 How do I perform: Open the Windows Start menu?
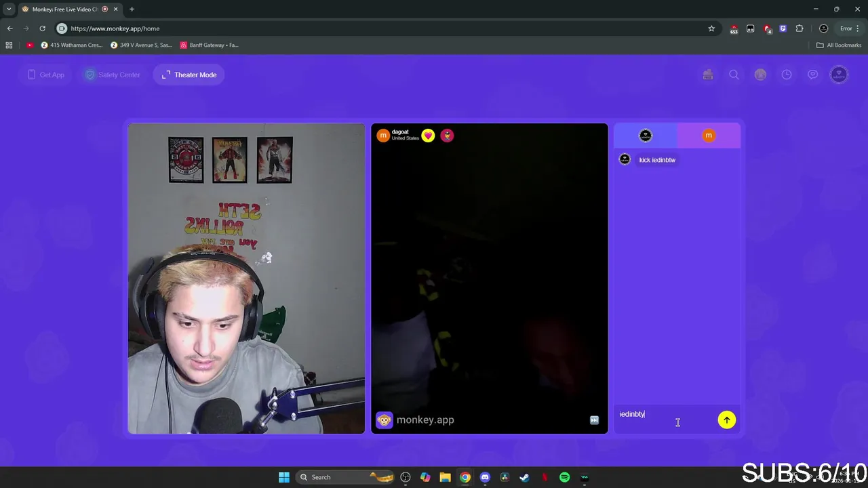[284, 477]
